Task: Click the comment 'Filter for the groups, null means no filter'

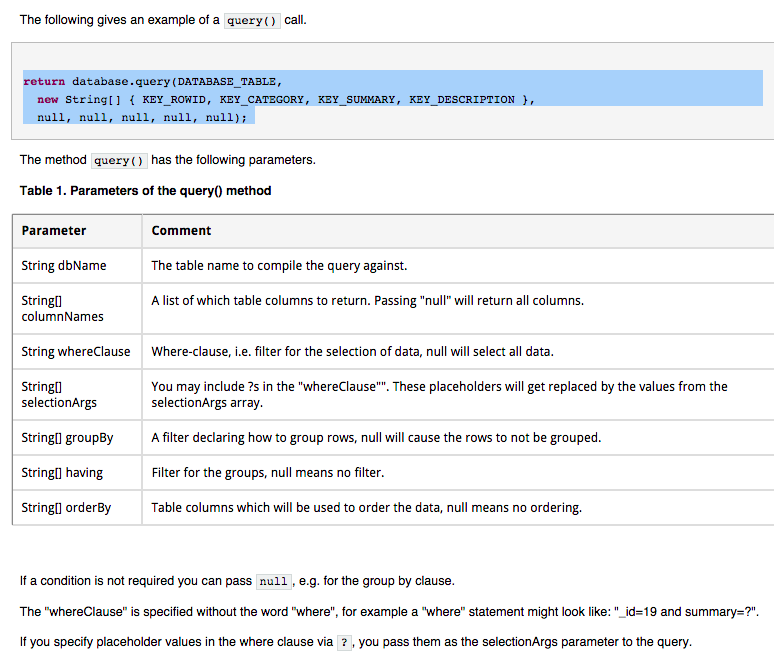Action: pos(268,472)
